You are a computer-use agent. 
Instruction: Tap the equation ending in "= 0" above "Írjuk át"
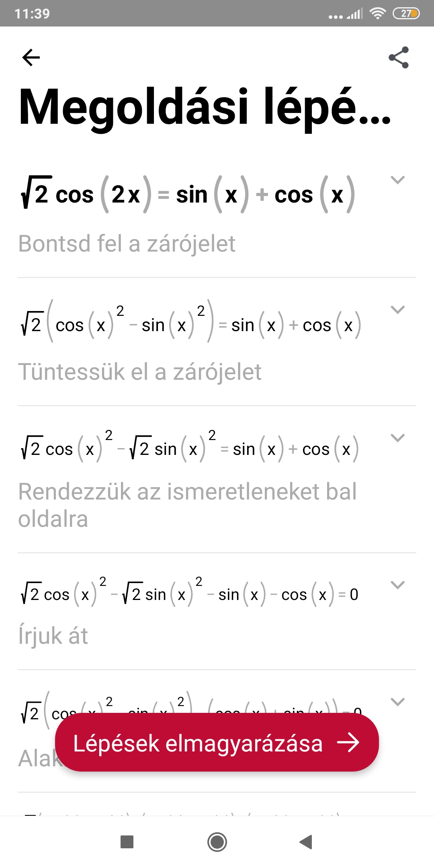coord(190,594)
